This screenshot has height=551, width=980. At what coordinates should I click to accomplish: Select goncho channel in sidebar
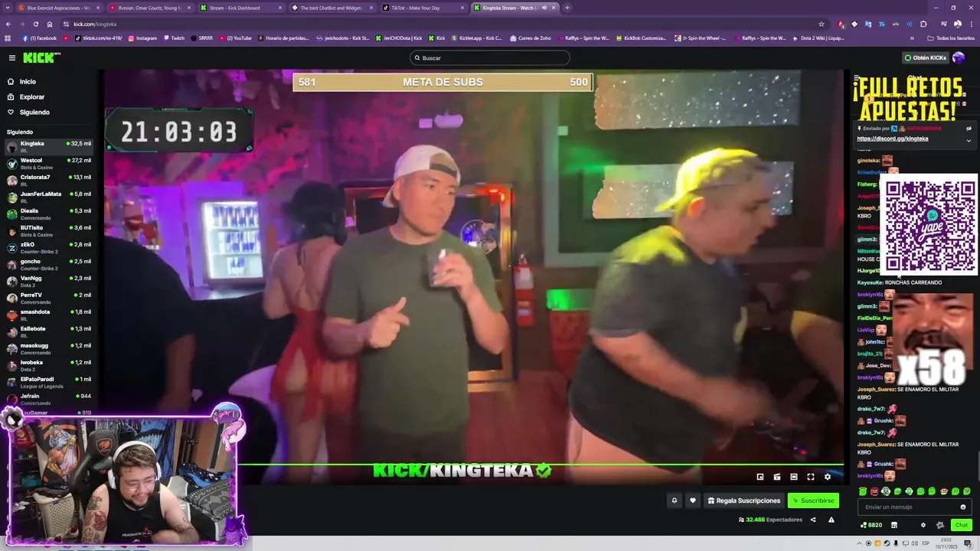[x=49, y=264]
